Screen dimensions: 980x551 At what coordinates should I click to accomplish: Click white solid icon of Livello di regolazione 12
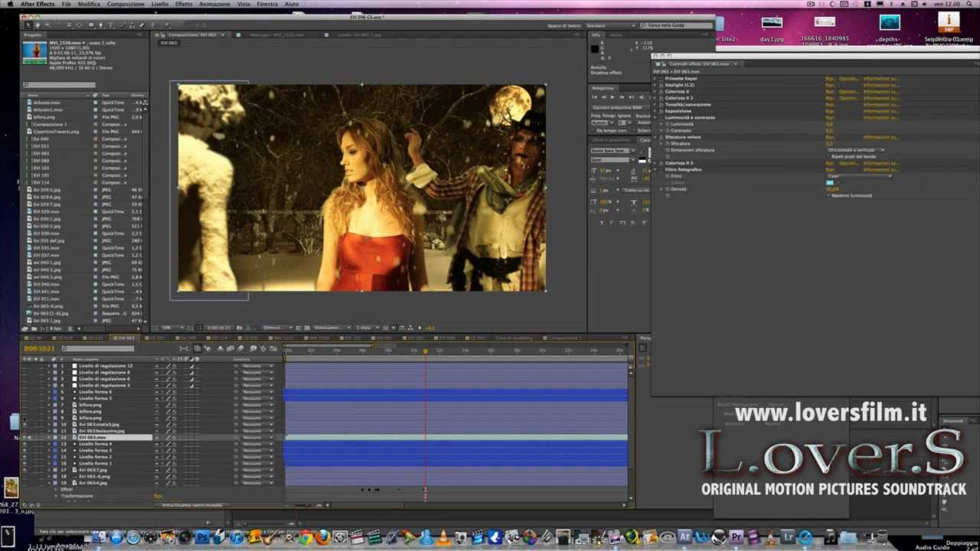74,366
